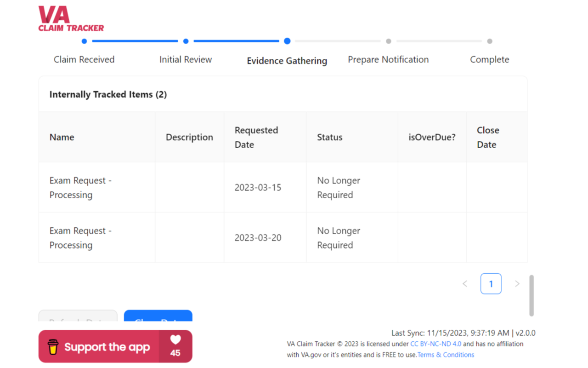Click the previous page chevron

[x=464, y=283]
